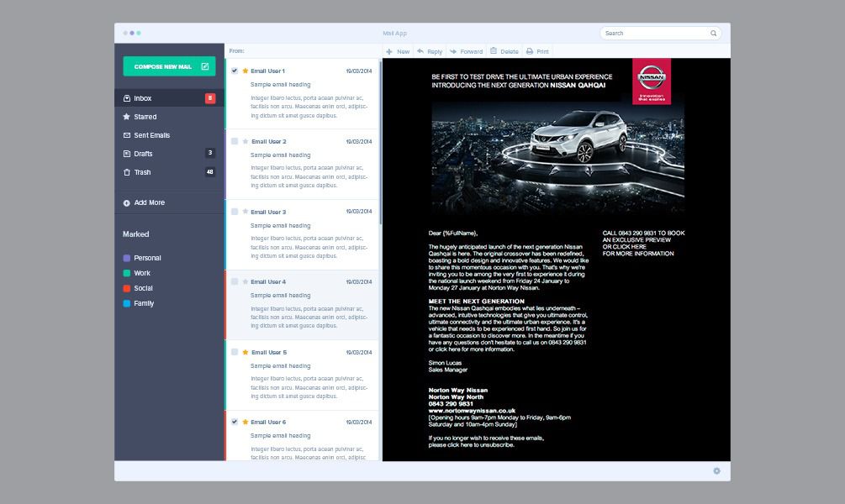This screenshot has width=845, height=504.
Task: Click the Reply label in the toolbar
Action: pos(435,52)
